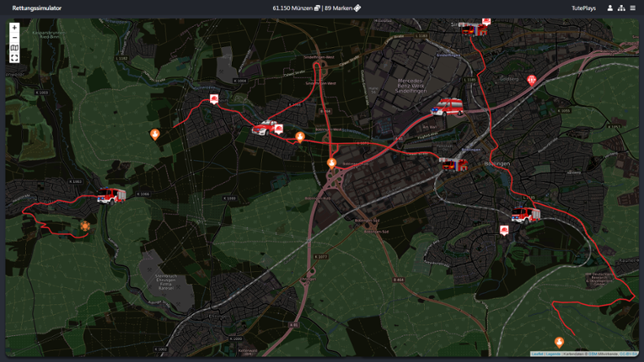
Task: Open the fire mission marker at the motorway junction
Action: tap(332, 162)
